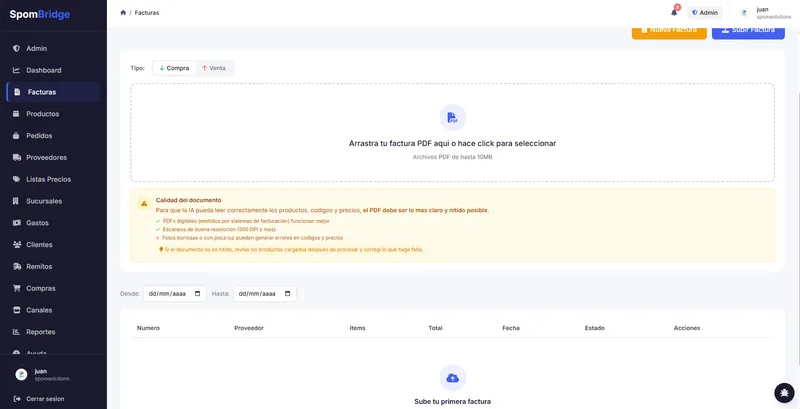This screenshot has width=800, height=409.
Task: Click the Estado column header
Action: click(x=594, y=328)
